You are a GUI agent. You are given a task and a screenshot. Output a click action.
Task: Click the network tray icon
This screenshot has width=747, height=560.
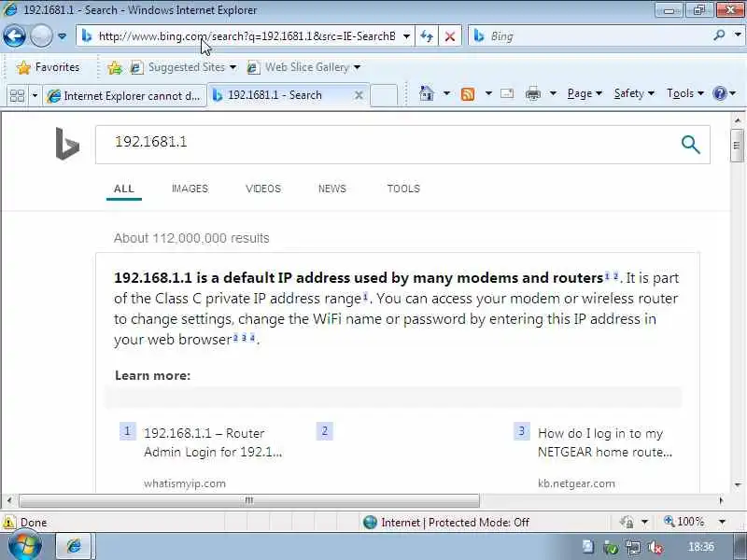pyautogui.click(x=633, y=547)
